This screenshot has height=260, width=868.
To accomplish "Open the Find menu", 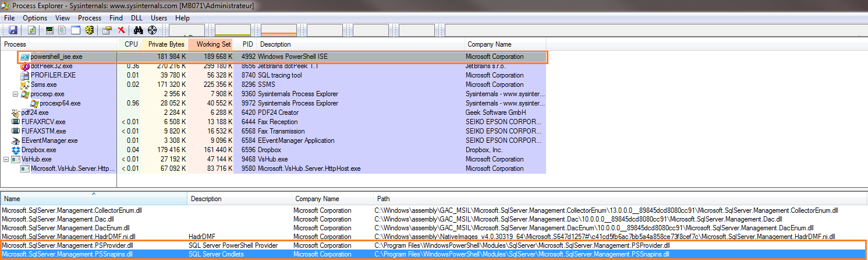I will [116, 18].
